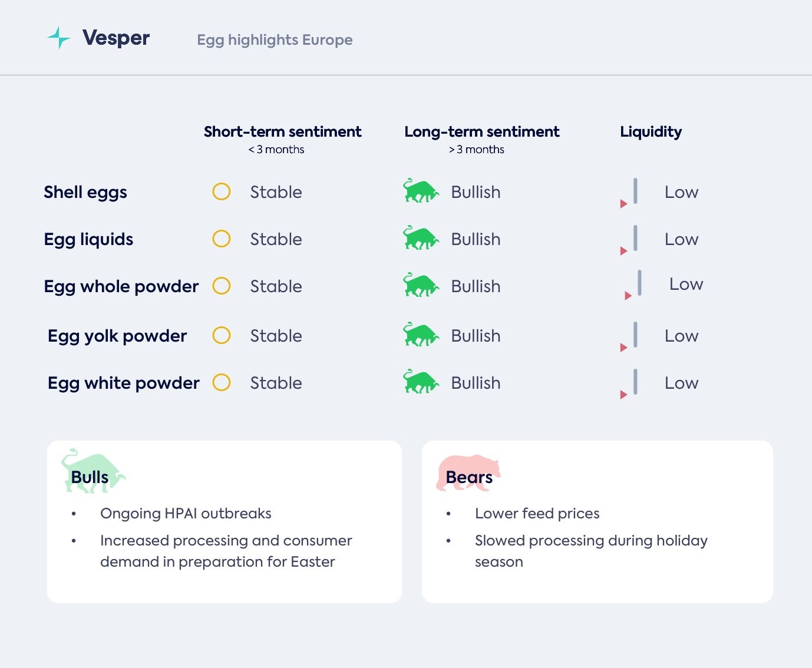Click the green bull icon for Shell eggs
812x668 pixels.
[x=421, y=191]
